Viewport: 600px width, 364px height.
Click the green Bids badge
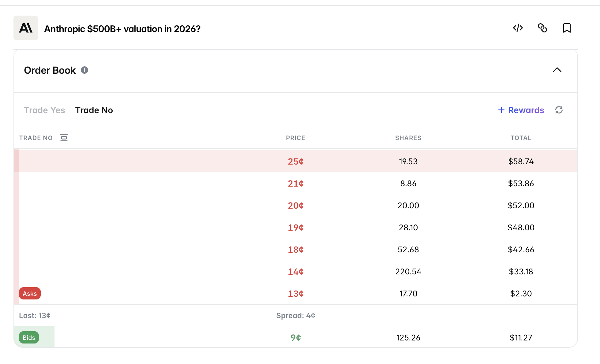pyautogui.click(x=29, y=338)
